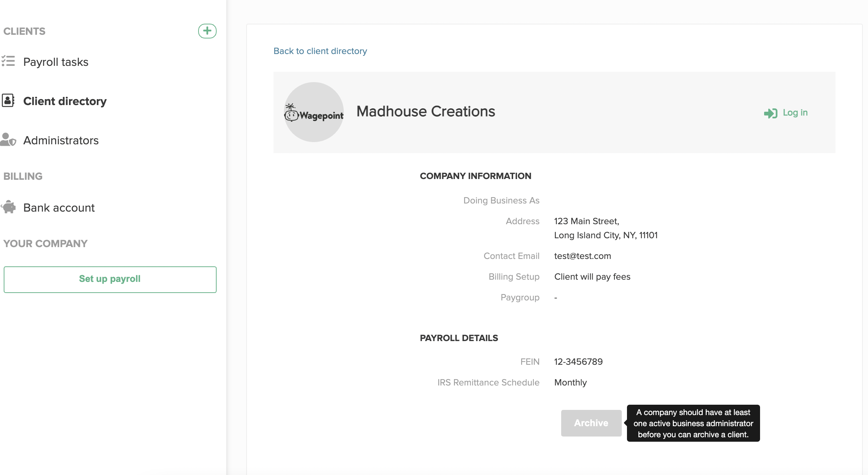868x475 pixels.
Task: Click the Administrators user-shield icon
Action: [x=8, y=140]
